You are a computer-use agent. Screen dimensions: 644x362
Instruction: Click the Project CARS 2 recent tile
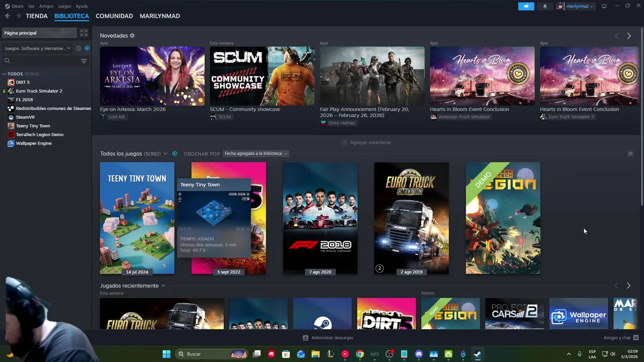514,313
